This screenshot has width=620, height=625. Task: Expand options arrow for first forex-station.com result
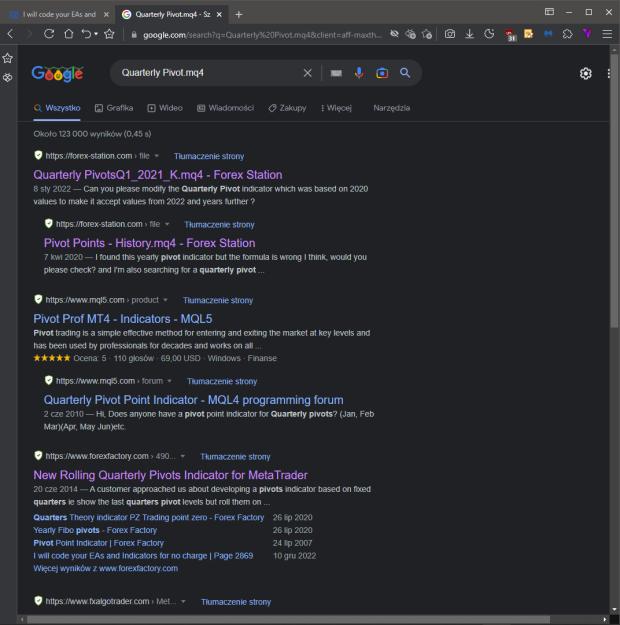[157, 156]
